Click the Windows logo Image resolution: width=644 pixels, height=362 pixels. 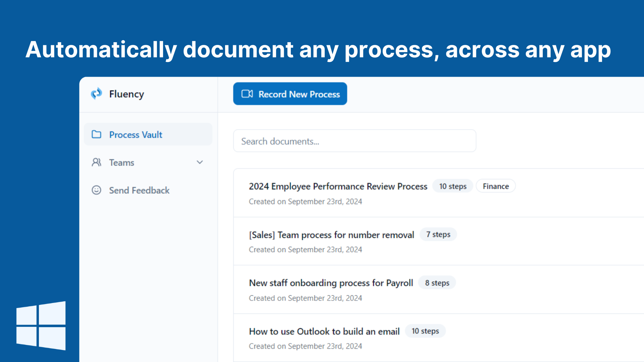[41, 326]
